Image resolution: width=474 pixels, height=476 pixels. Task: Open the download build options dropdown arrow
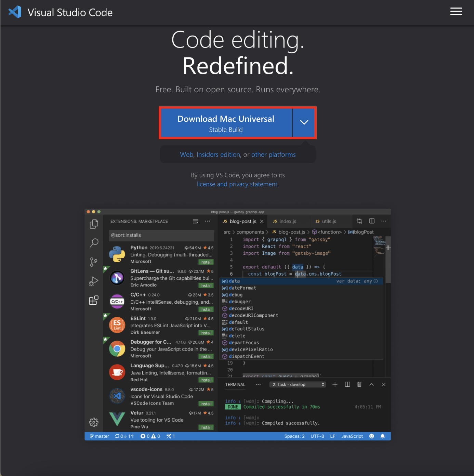tap(304, 123)
